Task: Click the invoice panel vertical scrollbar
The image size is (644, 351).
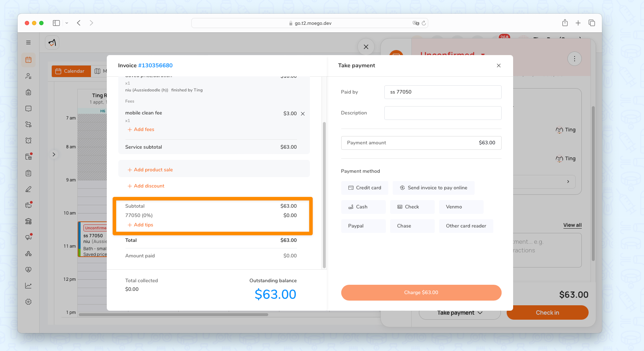Action: [324, 194]
